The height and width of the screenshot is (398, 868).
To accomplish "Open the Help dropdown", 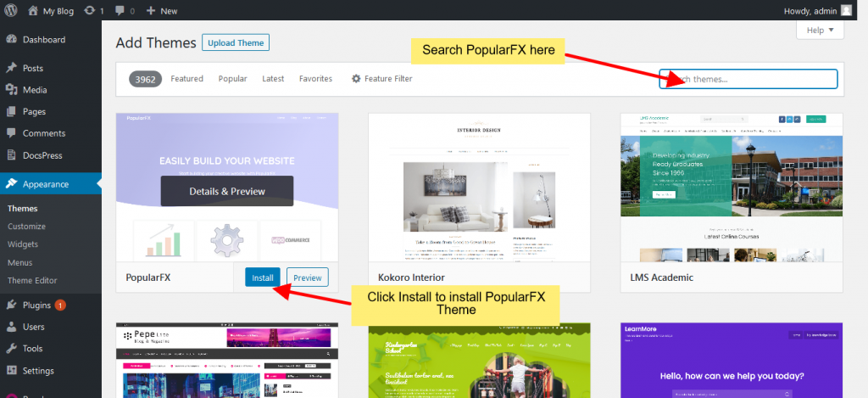I will [820, 31].
